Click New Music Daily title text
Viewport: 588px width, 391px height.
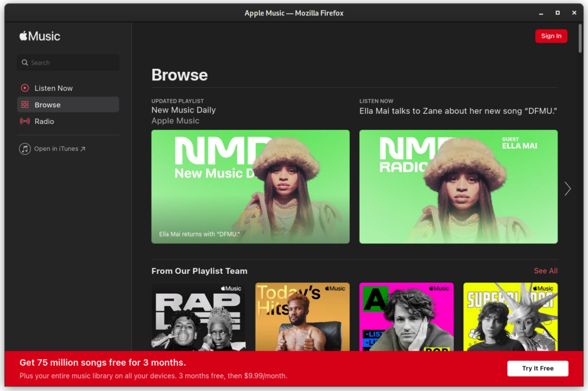coord(183,110)
